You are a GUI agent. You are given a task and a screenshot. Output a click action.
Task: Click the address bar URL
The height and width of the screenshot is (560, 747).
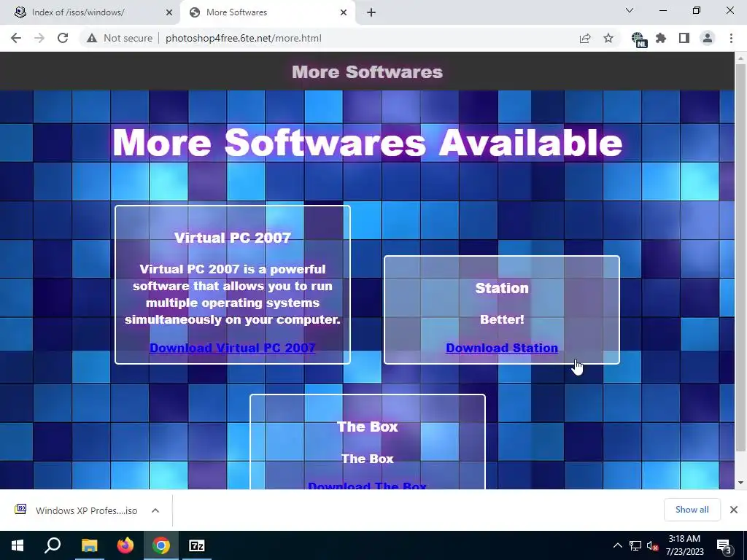[244, 38]
